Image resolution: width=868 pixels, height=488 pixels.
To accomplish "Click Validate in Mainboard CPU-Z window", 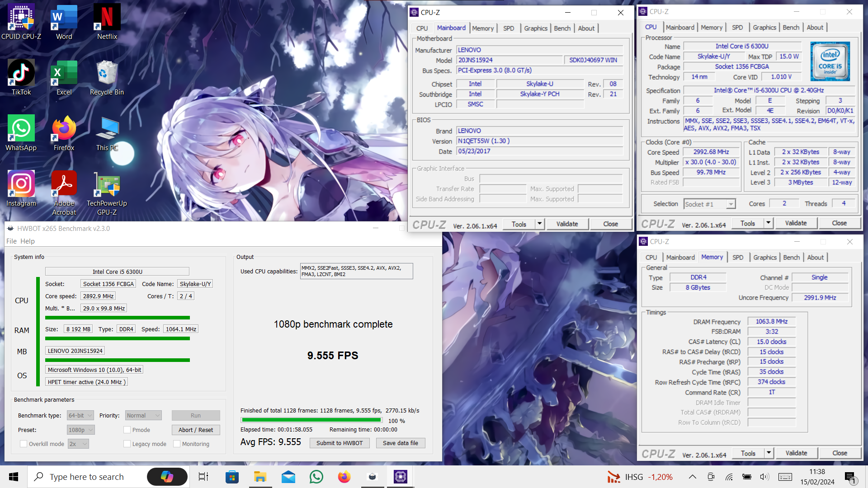I will 567,224.
